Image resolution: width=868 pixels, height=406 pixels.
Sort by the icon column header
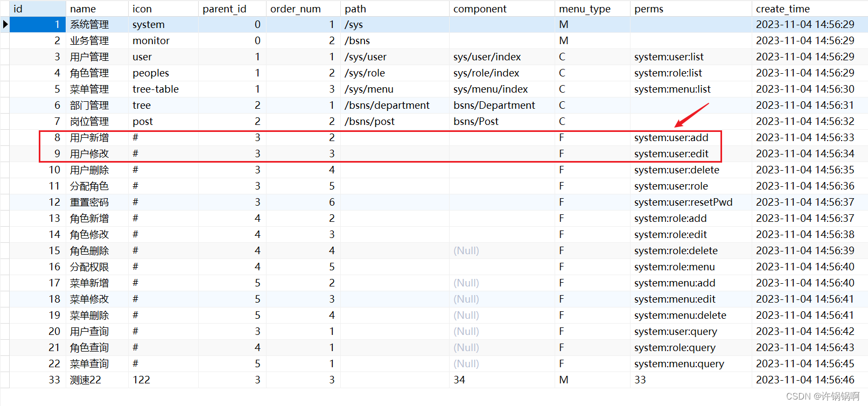point(163,9)
